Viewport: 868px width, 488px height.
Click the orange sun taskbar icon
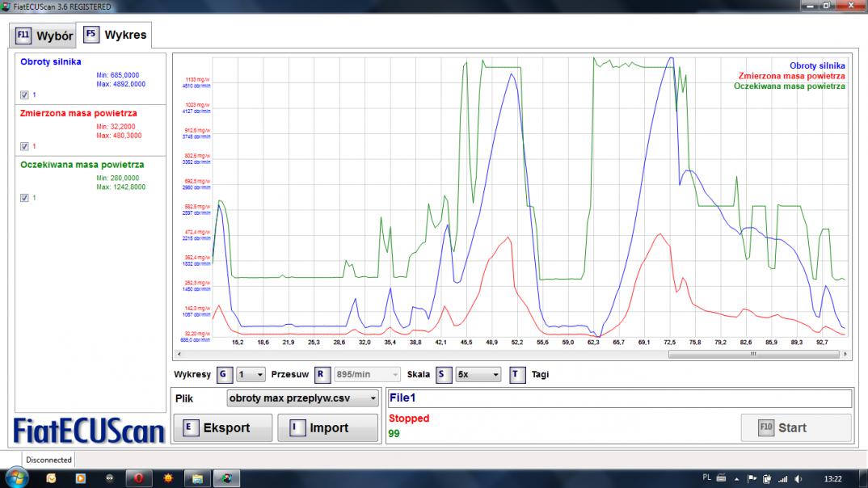(x=168, y=478)
